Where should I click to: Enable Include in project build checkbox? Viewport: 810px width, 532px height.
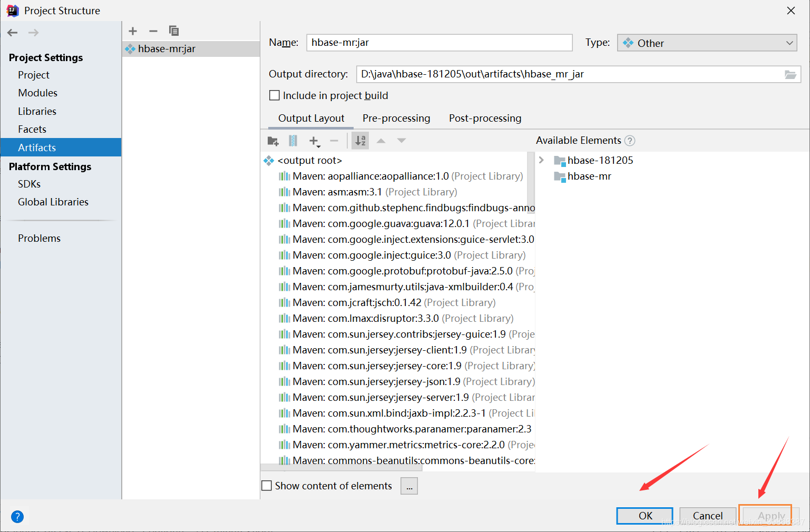[275, 95]
